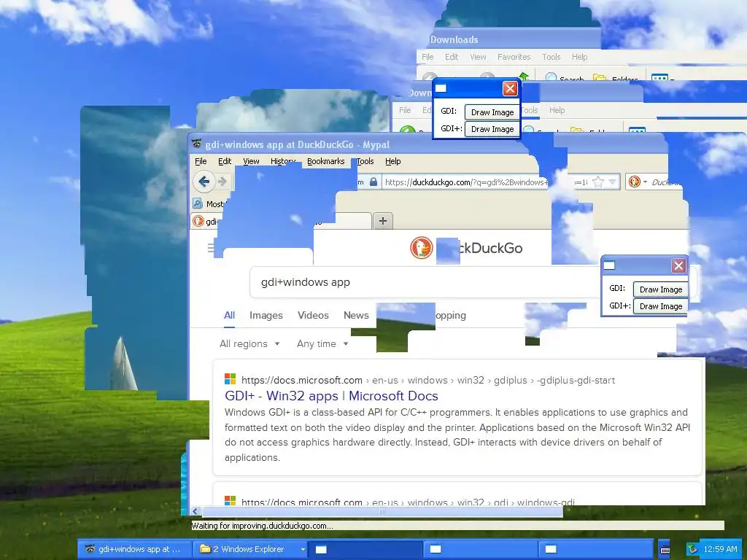Open a new tab with the plus button
The width and height of the screenshot is (747, 560).
(x=382, y=220)
